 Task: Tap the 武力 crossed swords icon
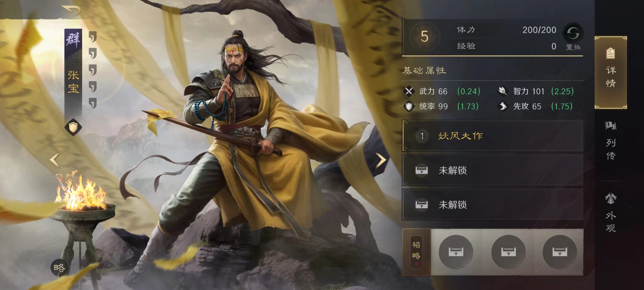[x=409, y=91]
